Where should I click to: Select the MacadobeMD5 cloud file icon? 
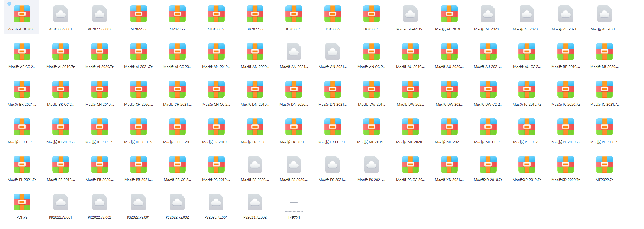point(410,14)
